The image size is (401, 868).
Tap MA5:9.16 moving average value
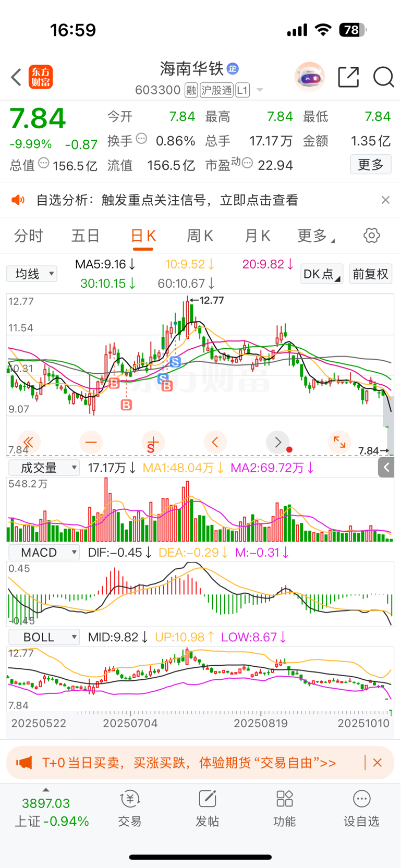click(x=106, y=264)
